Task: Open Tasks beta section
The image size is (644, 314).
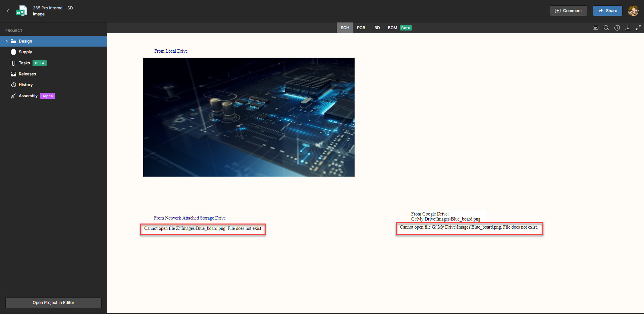Action: click(x=24, y=63)
